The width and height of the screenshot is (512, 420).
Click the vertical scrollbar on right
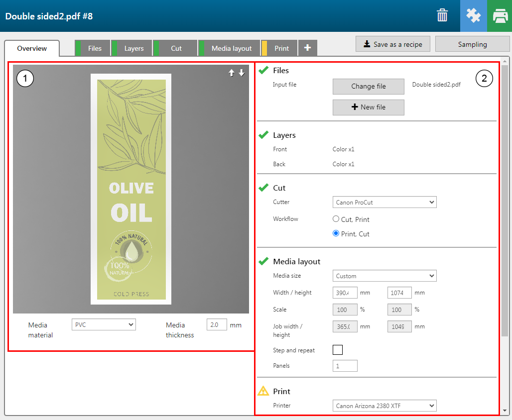505,199
